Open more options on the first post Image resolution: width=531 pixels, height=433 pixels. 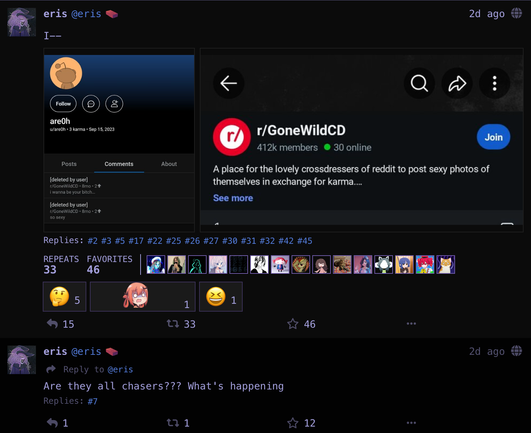coord(411,324)
